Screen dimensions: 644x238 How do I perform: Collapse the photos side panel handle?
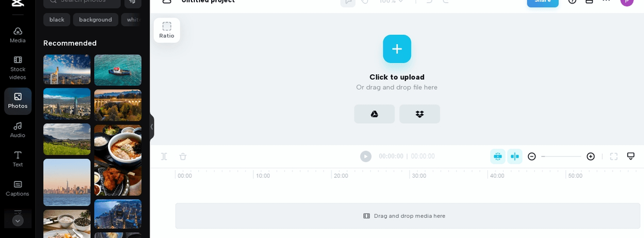151,127
